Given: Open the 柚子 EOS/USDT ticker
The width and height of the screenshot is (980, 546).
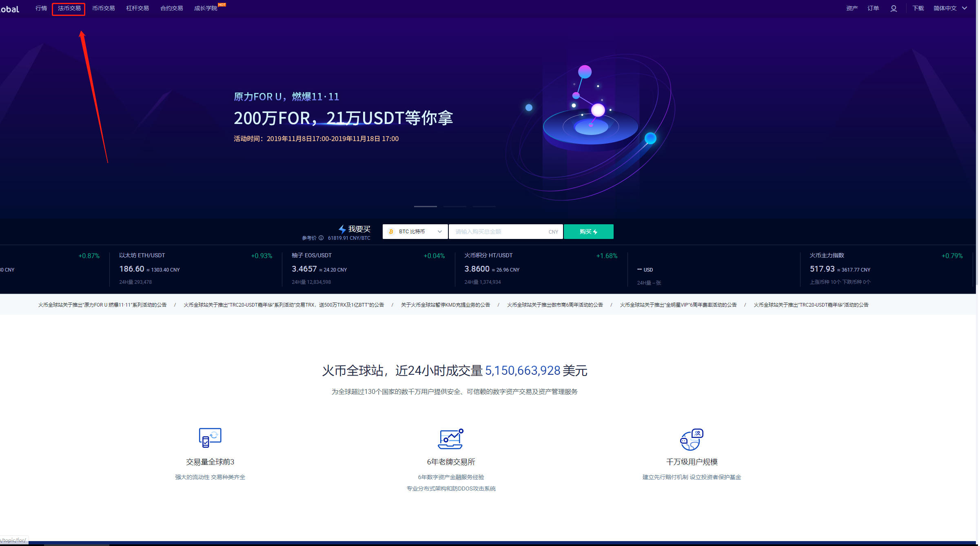Looking at the screenshot, I should [368, 269].
